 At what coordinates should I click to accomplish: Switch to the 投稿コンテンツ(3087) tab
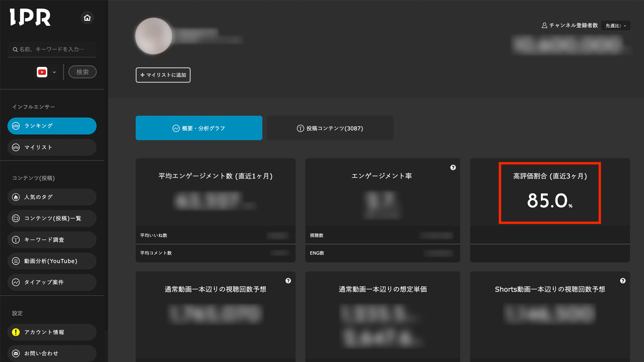point(330,128)
